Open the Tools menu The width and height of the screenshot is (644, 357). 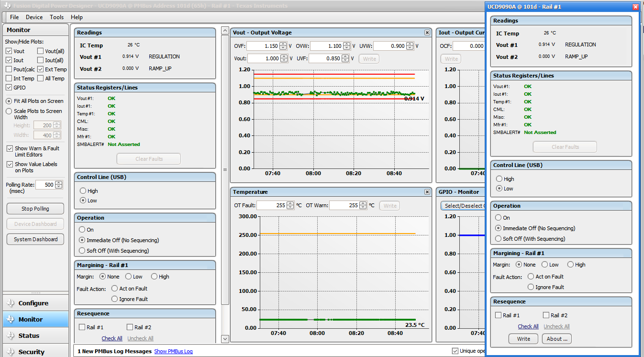pyautogui.click(x=56, y=17)
